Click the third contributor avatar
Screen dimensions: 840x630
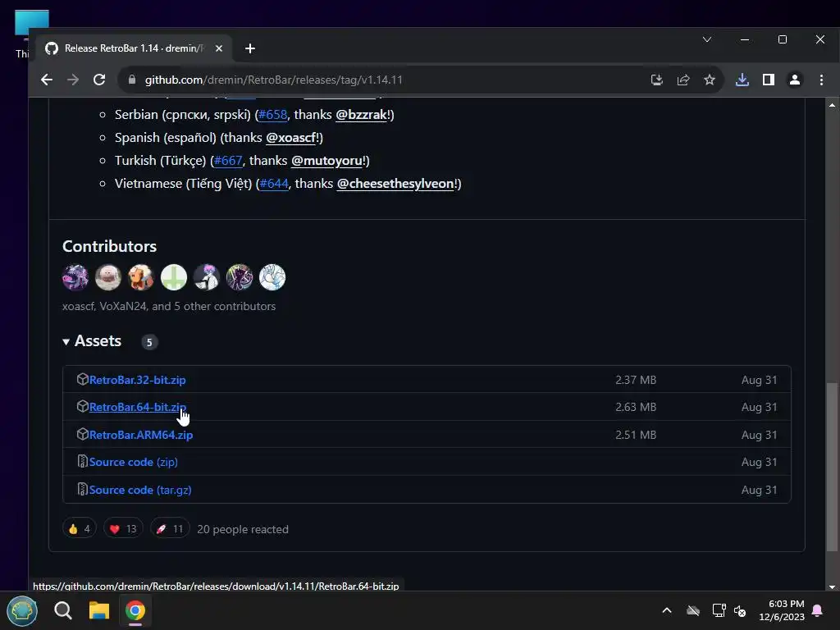(x=141, y=277)
